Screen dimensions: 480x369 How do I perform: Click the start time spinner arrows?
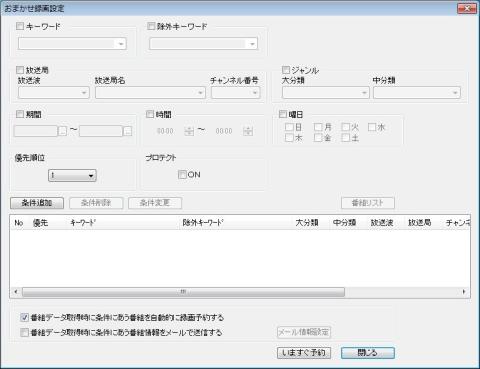pos(189,131)
